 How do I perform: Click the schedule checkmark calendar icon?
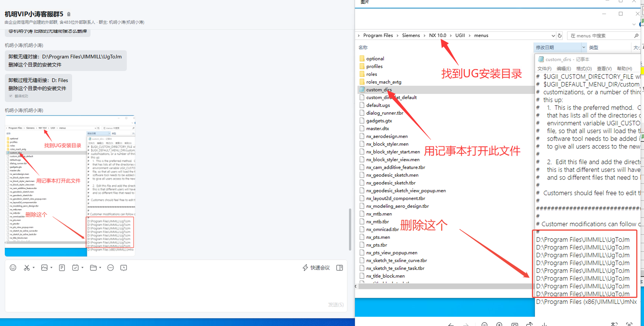pyautogui.click(x=75, y=268)
